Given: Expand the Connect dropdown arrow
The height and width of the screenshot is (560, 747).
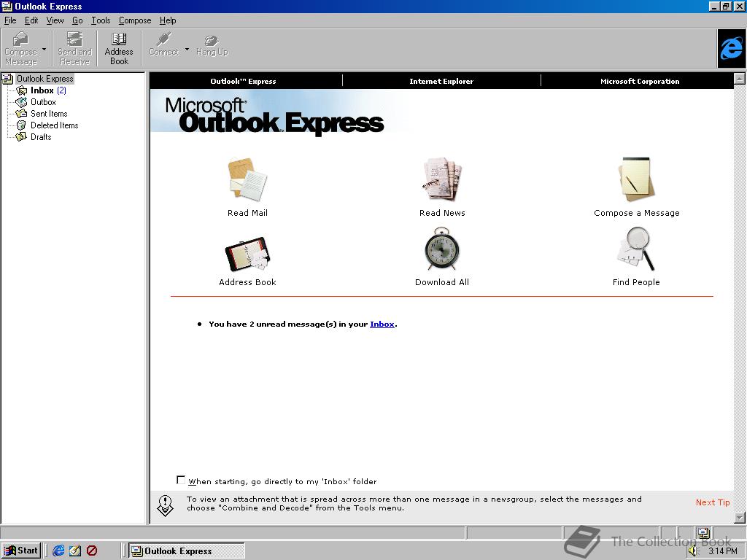Looking at the screenshot, I should coord(187,49).
